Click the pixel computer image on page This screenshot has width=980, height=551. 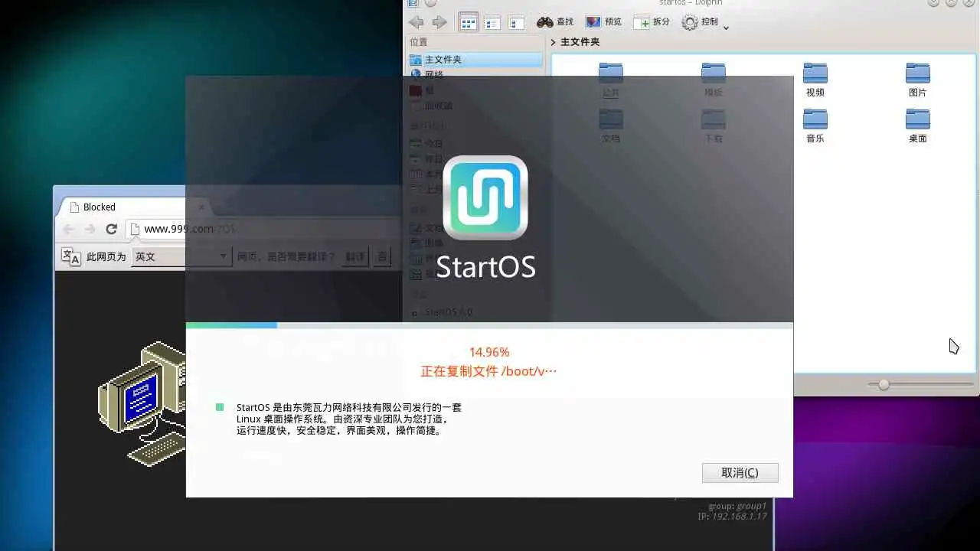pos(142,403)
